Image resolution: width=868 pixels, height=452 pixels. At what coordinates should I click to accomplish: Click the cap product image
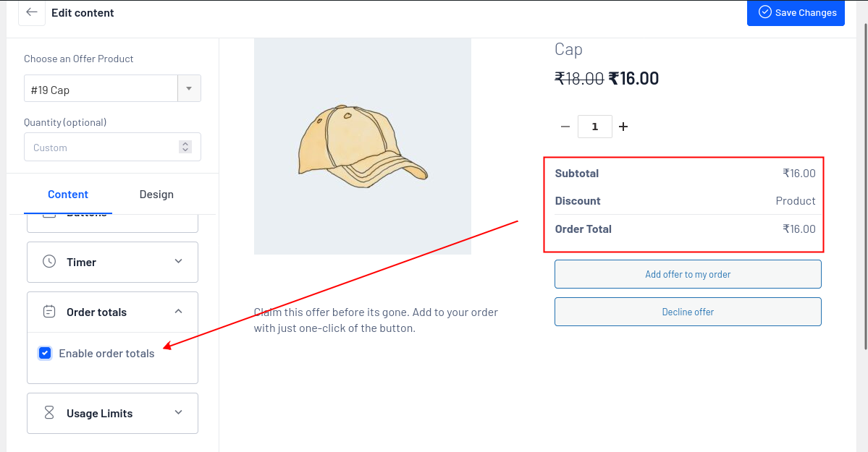(362, 145)
